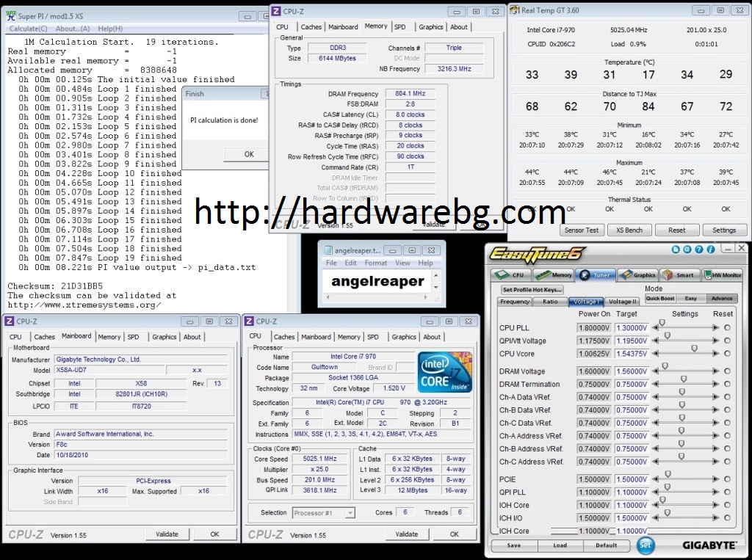Increase Ch-A Data VRef. with the right arrow

(715, 397)
